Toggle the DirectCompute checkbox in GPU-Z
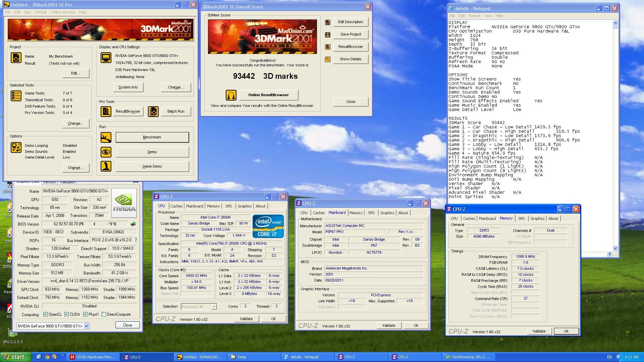The height and width of the screenshot is (362, 644). (x=104, y=314)
